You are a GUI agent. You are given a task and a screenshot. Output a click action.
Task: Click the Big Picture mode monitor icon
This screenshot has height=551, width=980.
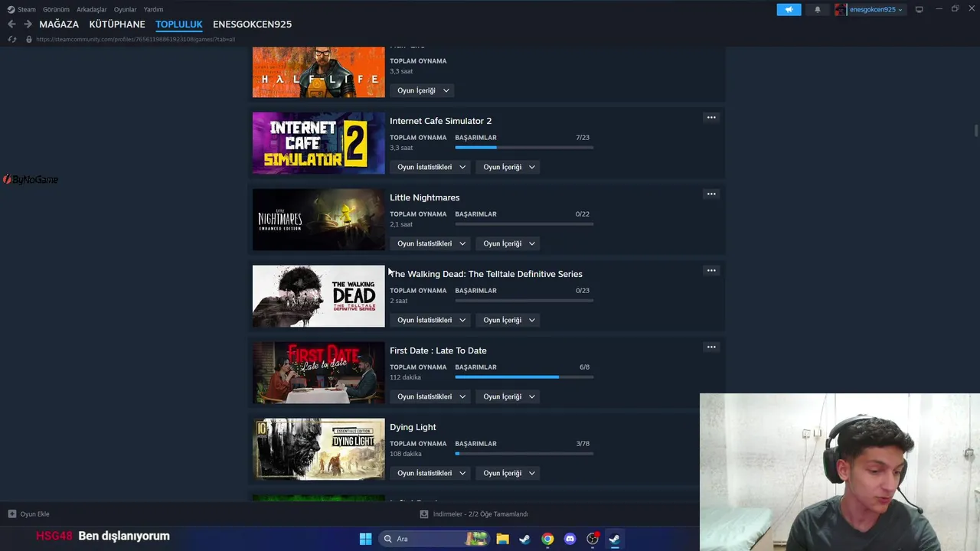920,9
